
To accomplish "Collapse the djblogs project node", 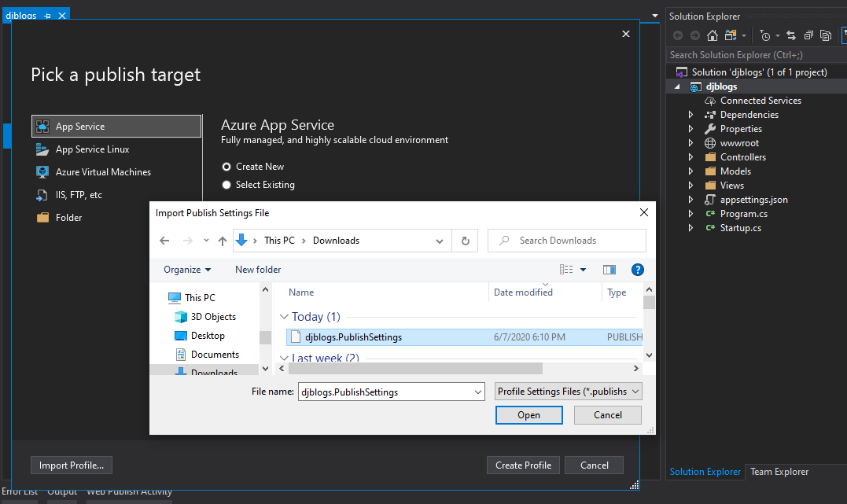I will click(677, 86).
